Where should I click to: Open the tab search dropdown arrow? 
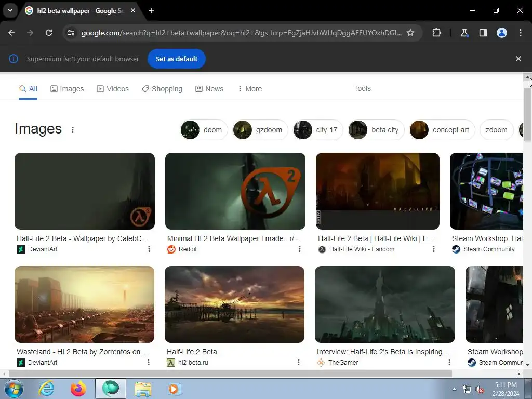point(10,10)
